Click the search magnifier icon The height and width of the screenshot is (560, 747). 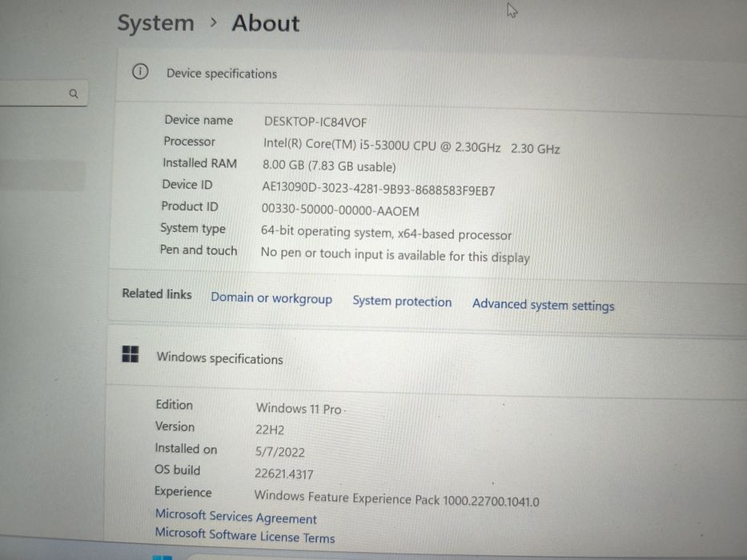74,94
